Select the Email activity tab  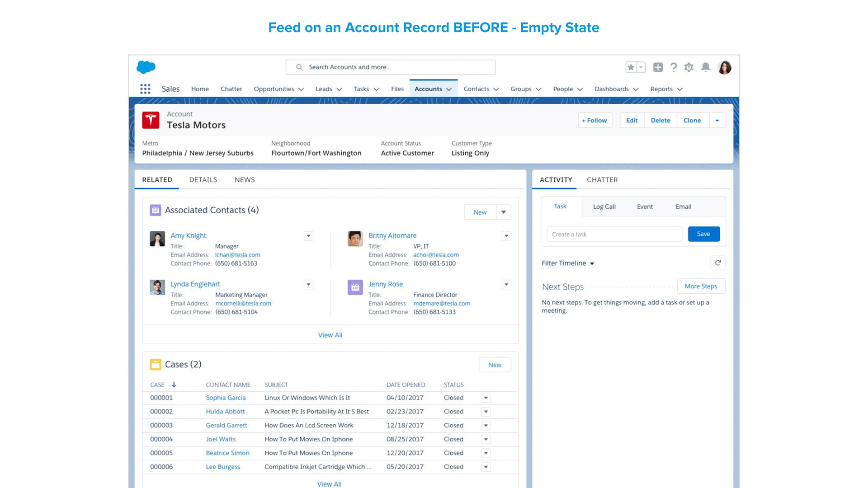[x=683, y=206]
